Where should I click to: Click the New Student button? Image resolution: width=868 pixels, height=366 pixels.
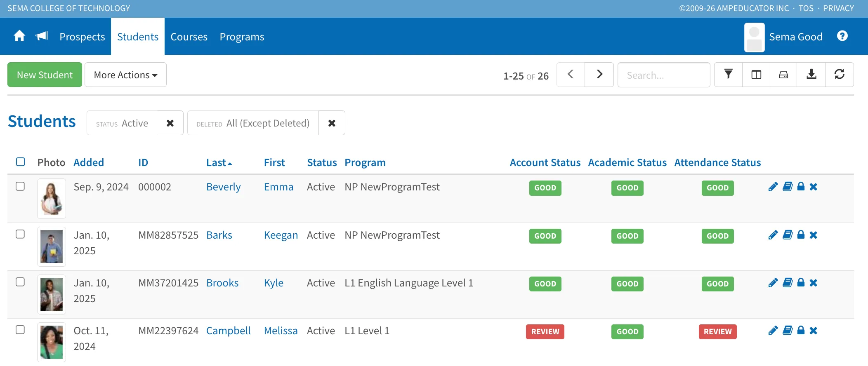(45, 75)
